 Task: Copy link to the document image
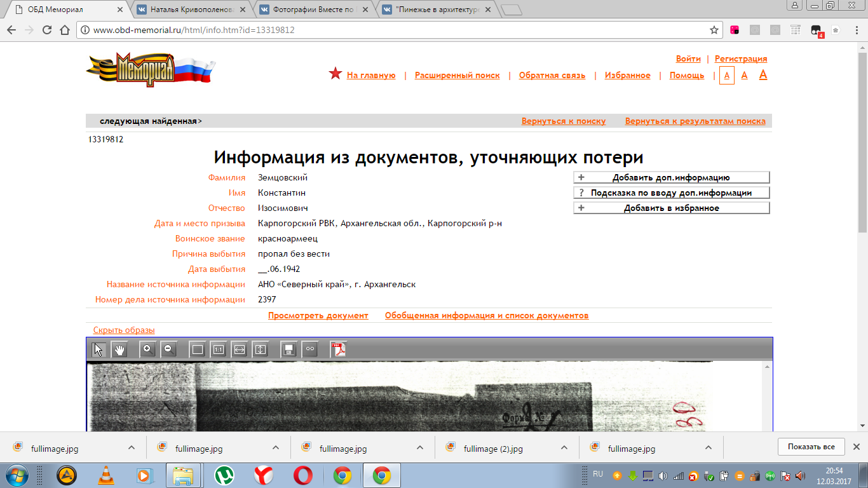coord(309,349)
